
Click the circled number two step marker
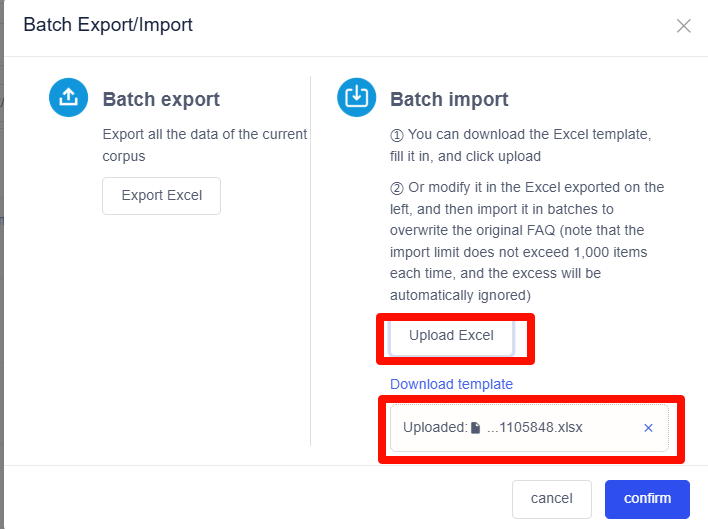pos(396,188)
